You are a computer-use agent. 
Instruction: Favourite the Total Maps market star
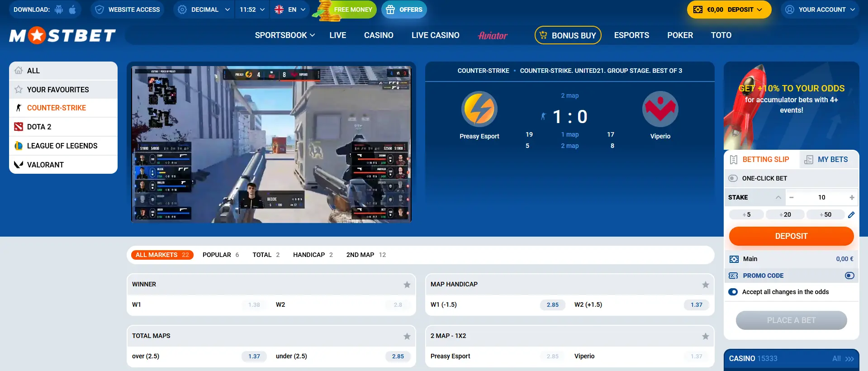pos(407,336)
